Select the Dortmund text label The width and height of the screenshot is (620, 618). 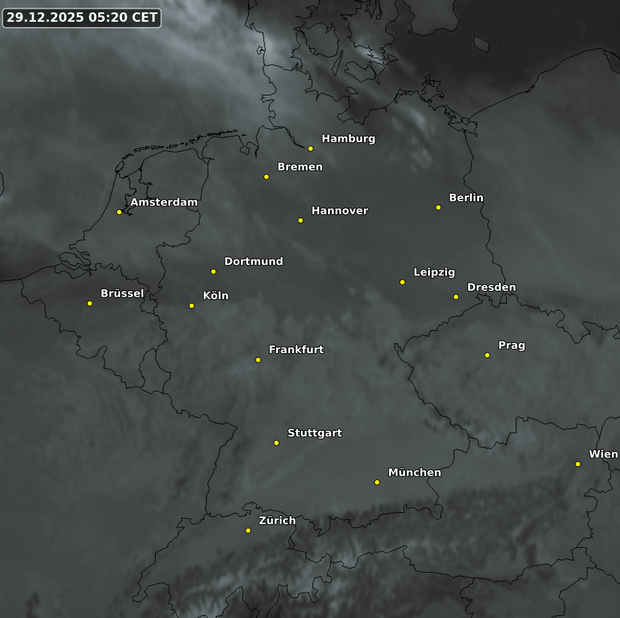click(x=253, y=262)
